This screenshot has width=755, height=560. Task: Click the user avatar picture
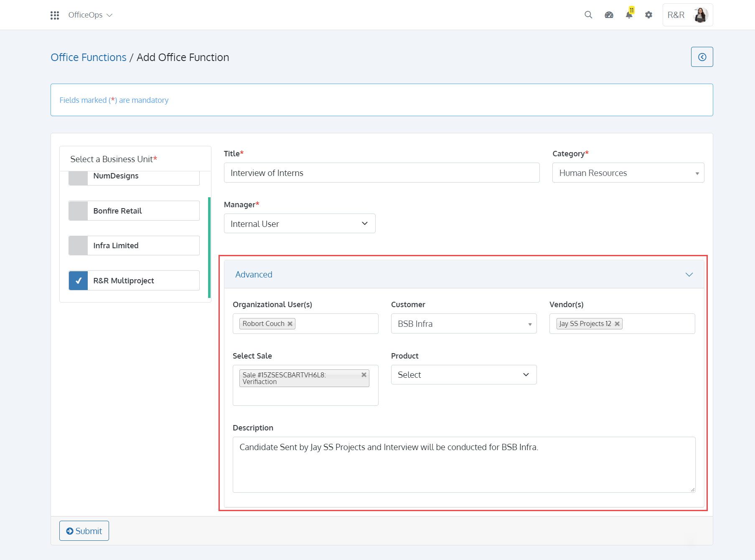(x=700, y=15)
